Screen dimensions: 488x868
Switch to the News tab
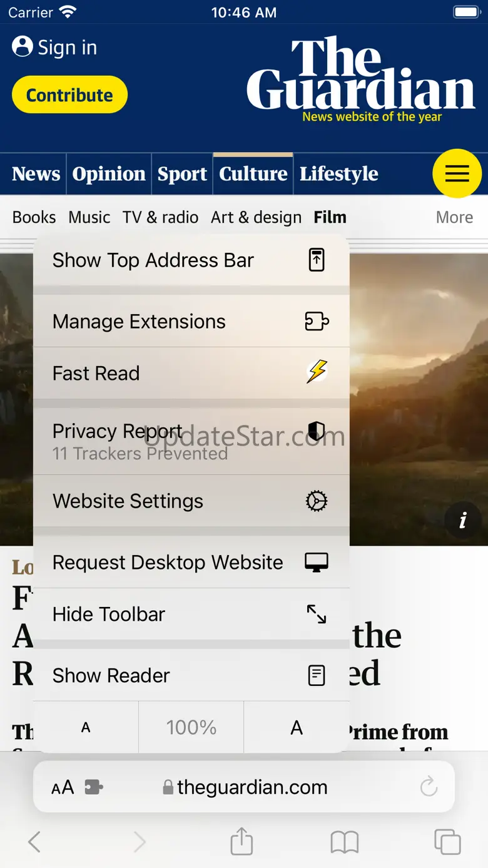[x=36, y=173]
